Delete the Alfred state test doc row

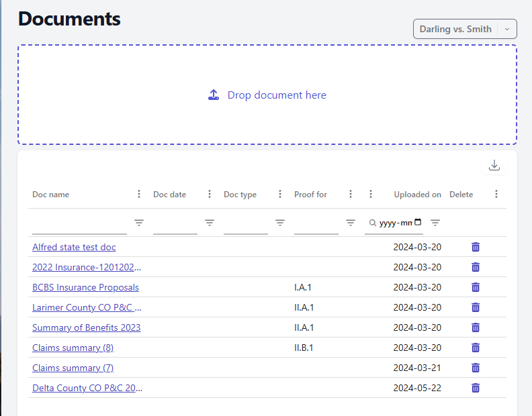pyautogui.click(x=476, y=247)
